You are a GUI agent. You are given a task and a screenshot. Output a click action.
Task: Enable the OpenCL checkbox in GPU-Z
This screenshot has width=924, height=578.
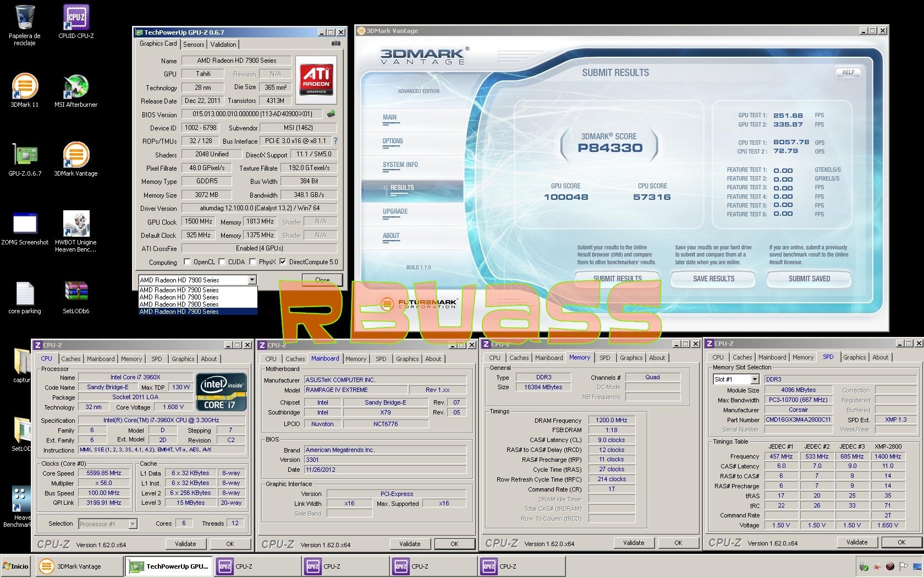click(187, 262)
